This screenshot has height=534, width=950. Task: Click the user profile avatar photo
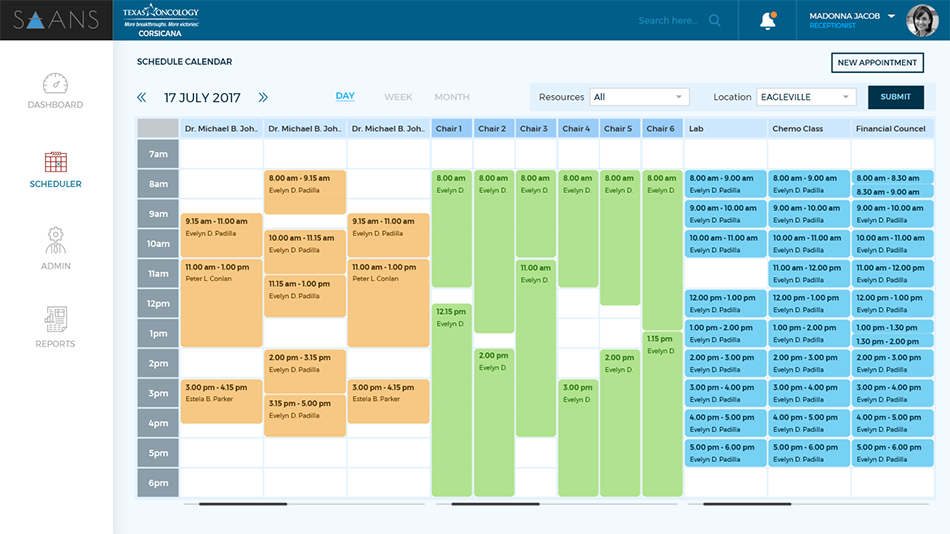[x=921, y=20]
